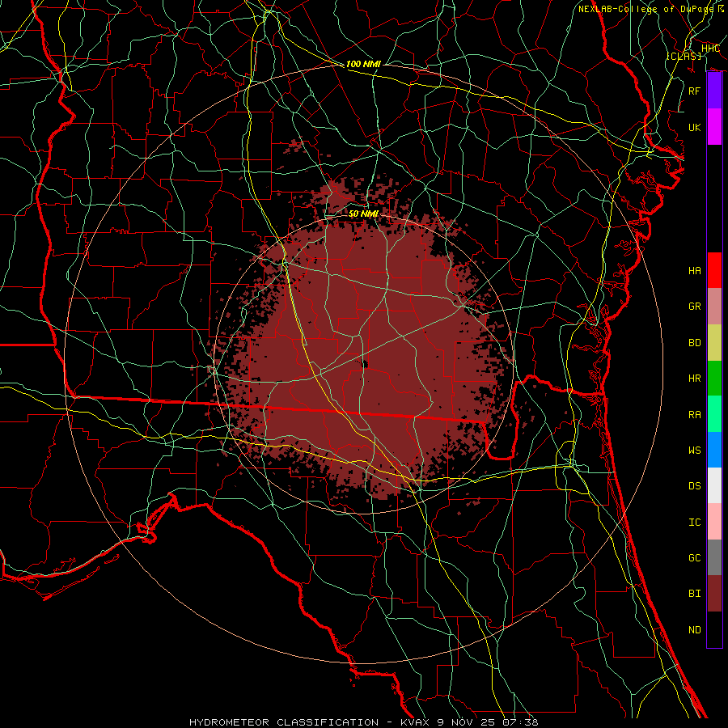Click the HR legend label

click(695, 379)
